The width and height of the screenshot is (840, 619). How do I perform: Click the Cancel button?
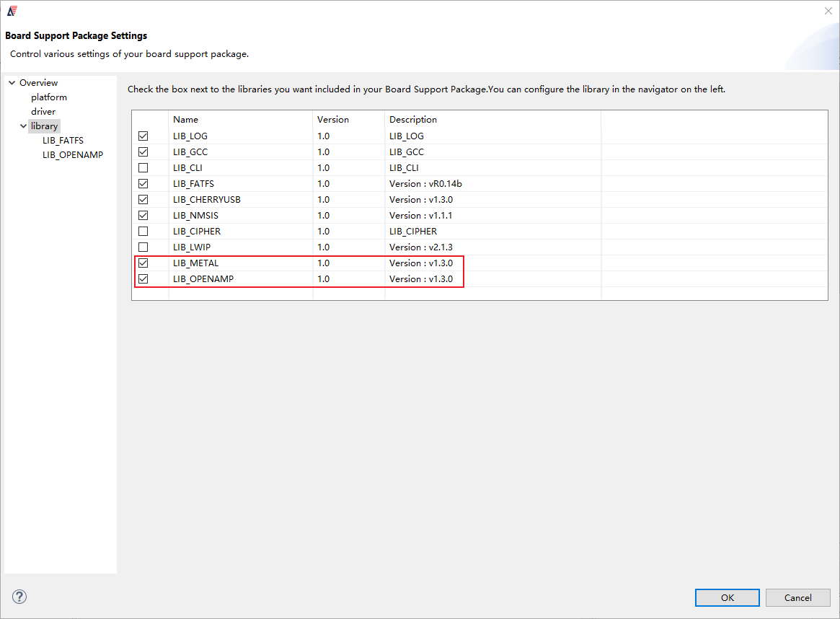point(797,597)
